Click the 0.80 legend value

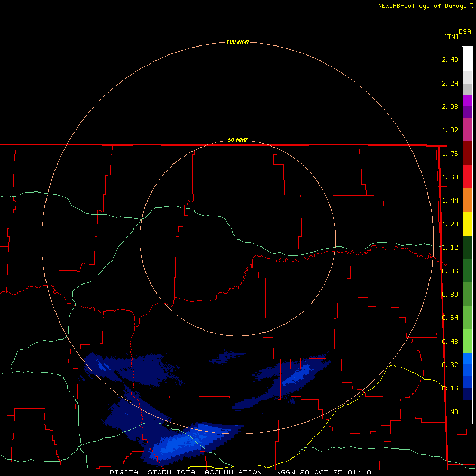pos(450,295)
